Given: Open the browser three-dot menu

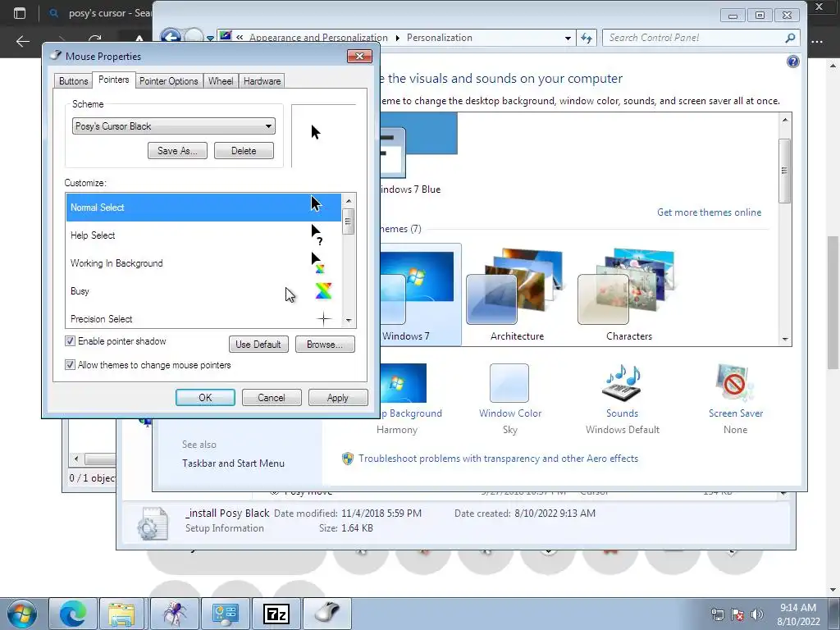Looking at the screenshot, I should point(818,41).
